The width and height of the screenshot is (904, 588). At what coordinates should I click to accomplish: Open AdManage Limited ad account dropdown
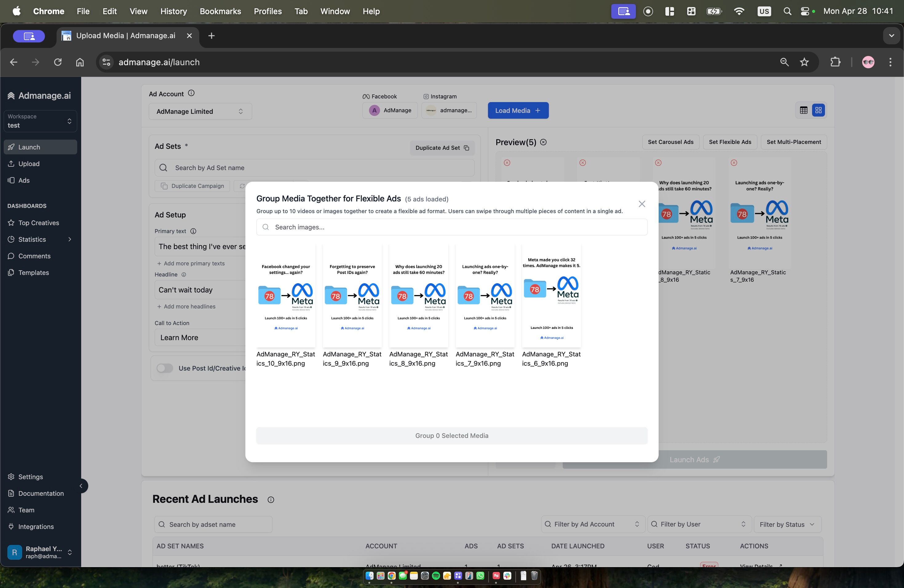tap(200, 111)
